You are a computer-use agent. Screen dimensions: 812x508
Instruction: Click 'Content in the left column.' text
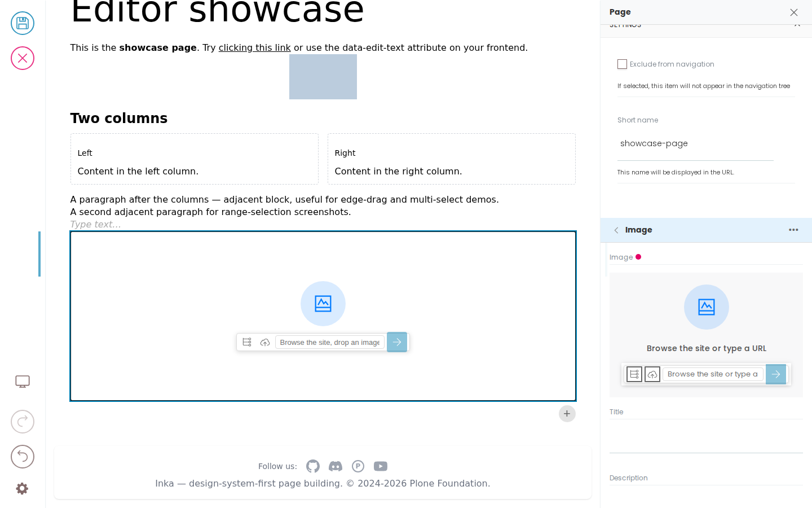coord(138,172)
